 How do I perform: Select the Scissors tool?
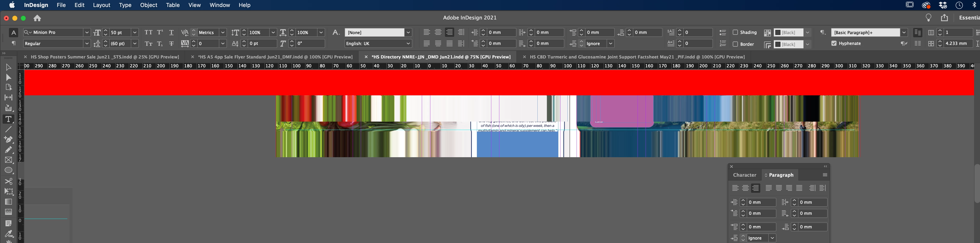coord(8,181)
